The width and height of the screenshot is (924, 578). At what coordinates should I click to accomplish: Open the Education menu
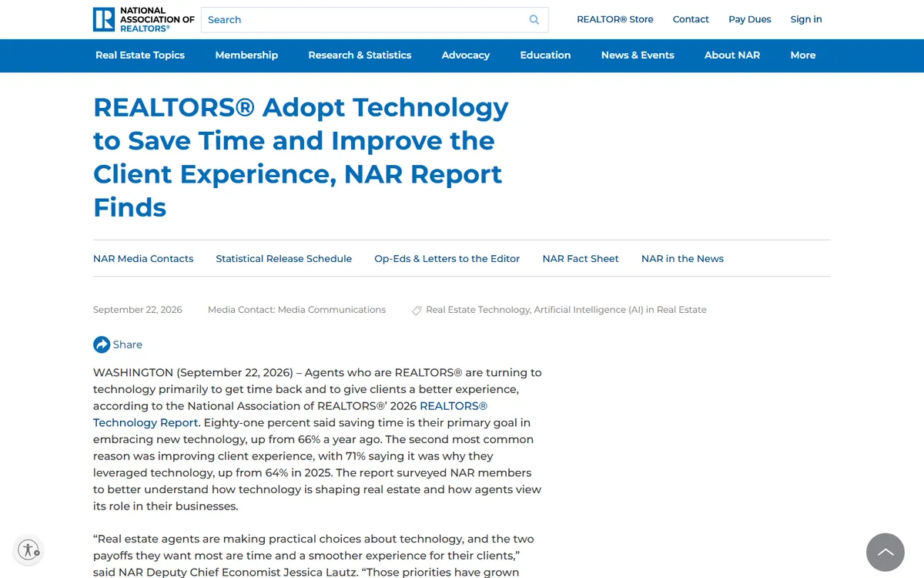pyautogui.click(x=545, y=55)
